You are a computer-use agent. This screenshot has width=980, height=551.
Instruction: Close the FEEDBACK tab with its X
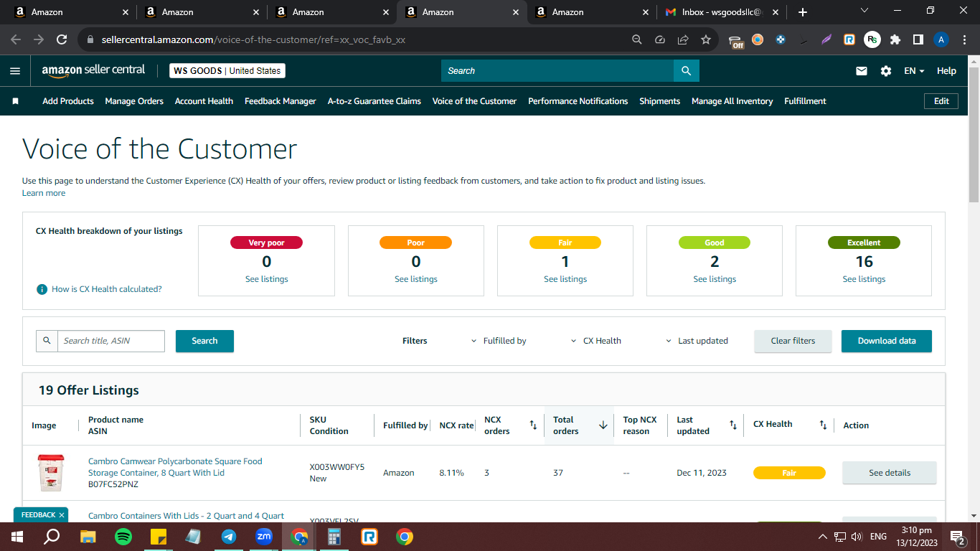click(62, 515)
